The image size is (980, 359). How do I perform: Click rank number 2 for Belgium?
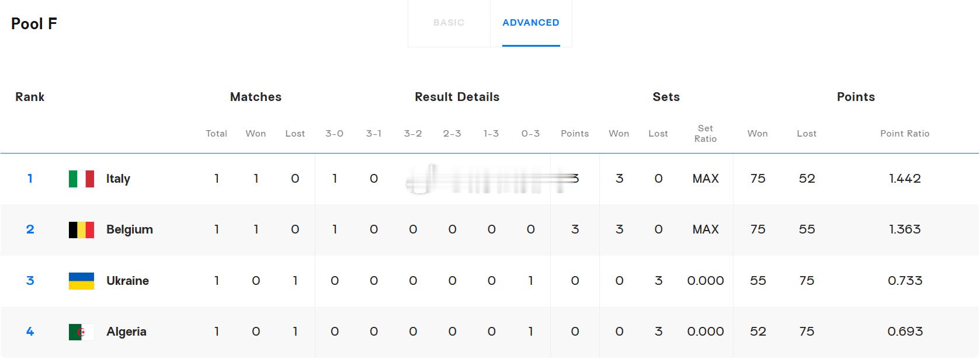30,229
